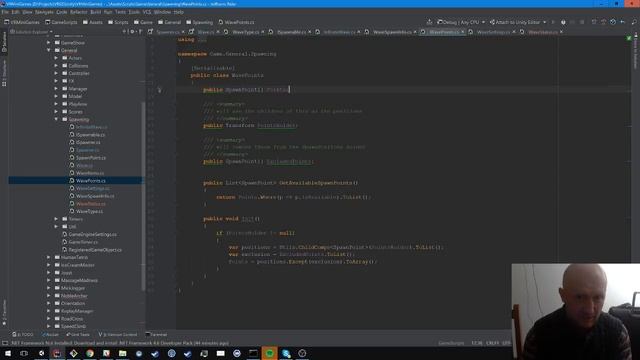Click the green inspection checkmark indicator
The image size is (640, 360).
point(629,38)
